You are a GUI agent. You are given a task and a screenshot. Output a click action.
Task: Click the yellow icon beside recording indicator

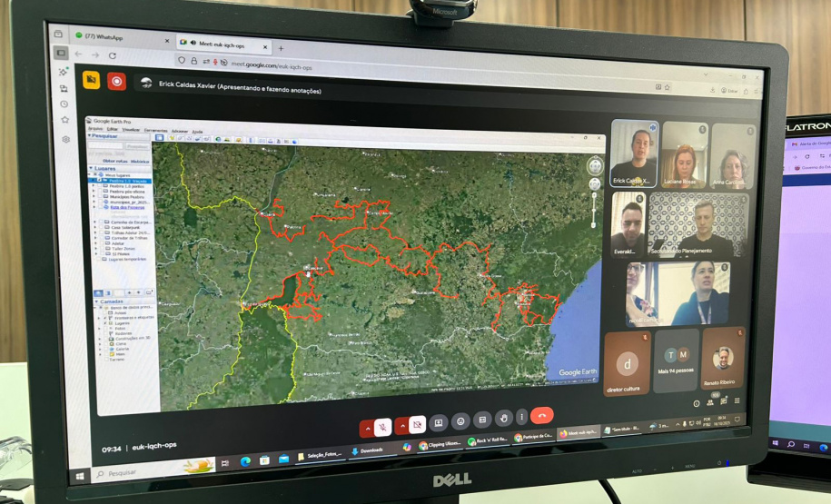point(91,80)
